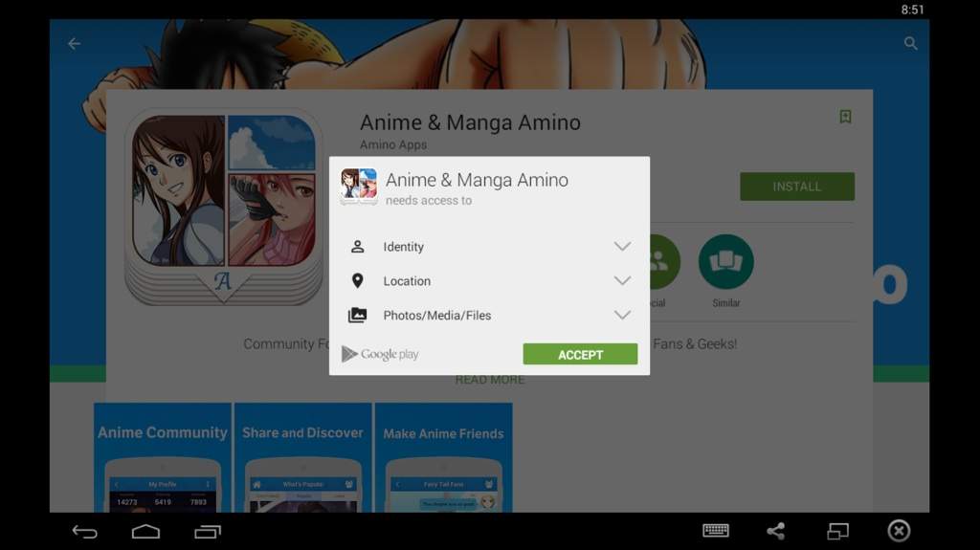Open the recent apps overview
This screenshot has width=980, height=550.
click(x=208, y=531)
